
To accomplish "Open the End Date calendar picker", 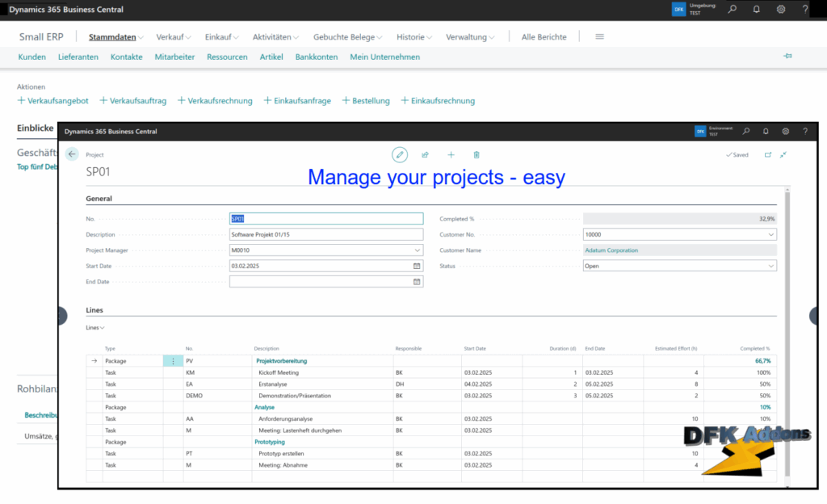I will point(417,282).
